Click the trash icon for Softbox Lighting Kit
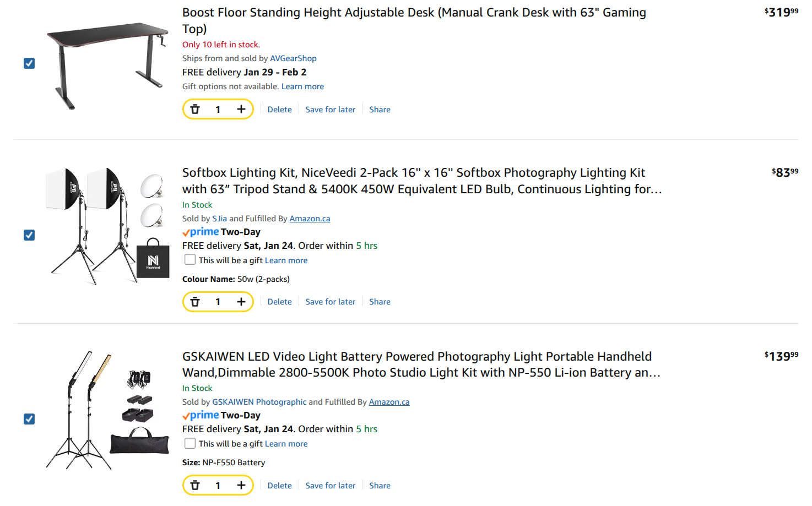812x506 pixels. click(195, 302)
